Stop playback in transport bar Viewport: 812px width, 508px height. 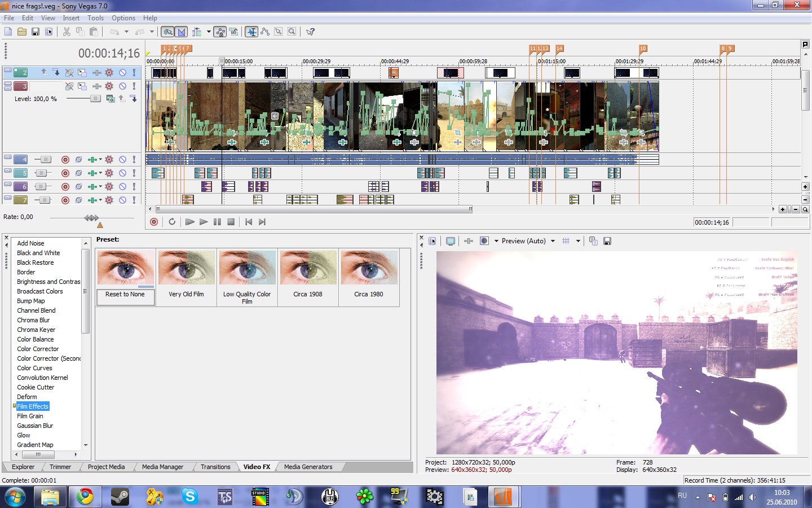[x=231, y=222]
